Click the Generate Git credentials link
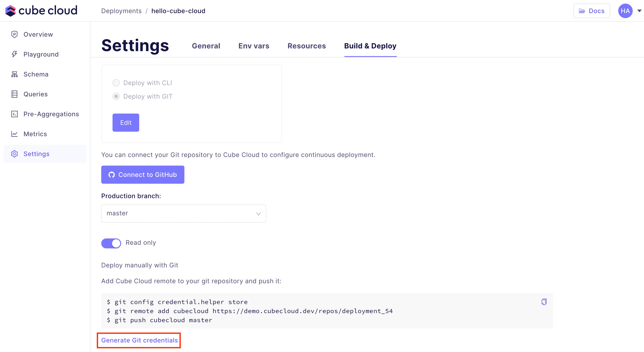The height and width of the screenshot is (352, 644). (x=139, y=340)
